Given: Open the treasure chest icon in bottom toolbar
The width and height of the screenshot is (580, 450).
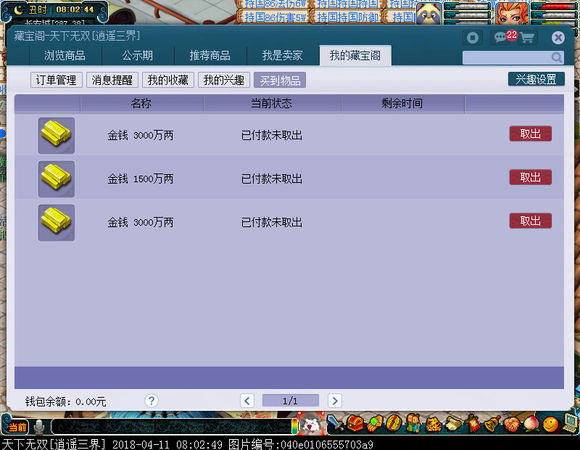Looking at the screenshot, I should coord(355,423).
